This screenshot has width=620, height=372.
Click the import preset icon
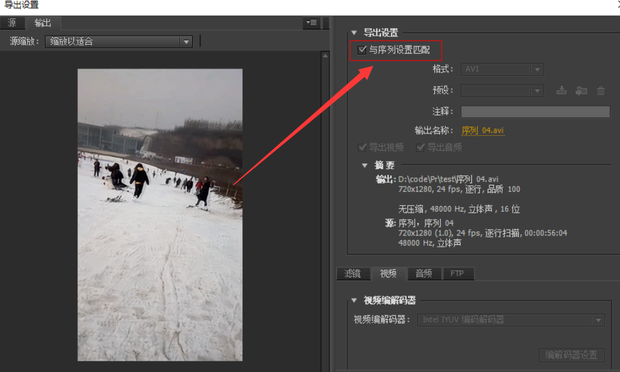[581, 91]
